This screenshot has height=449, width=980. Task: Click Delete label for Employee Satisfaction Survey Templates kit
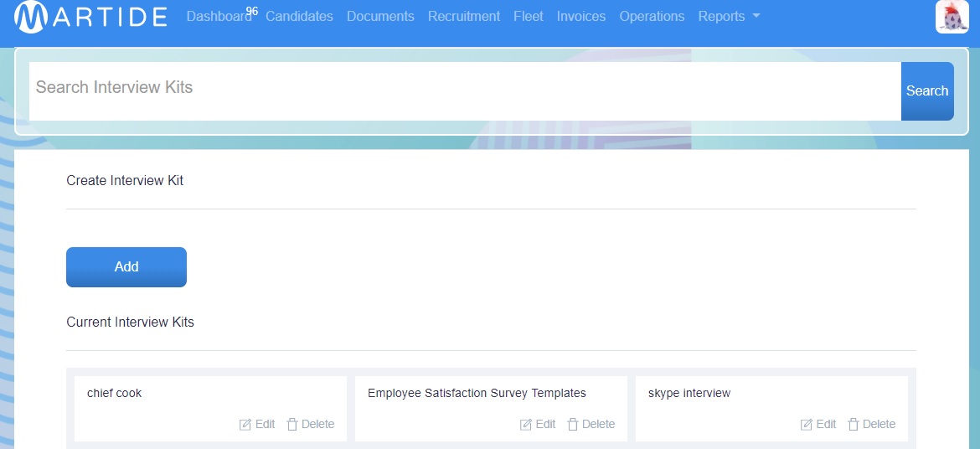[599, 424]
